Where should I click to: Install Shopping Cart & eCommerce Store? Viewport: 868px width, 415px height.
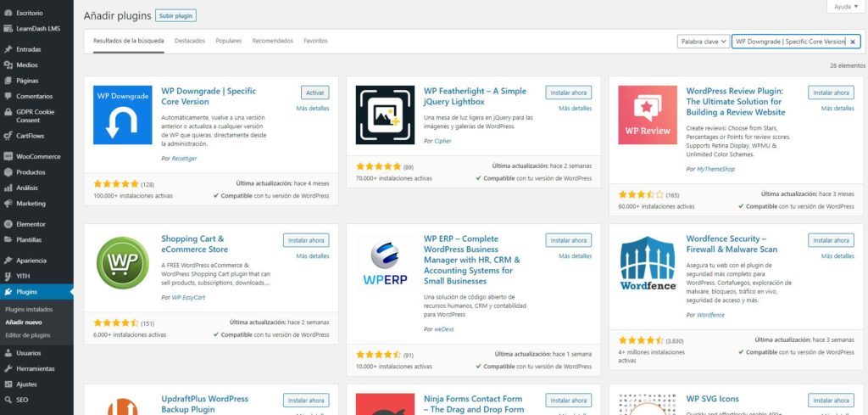tap(306, 240)
